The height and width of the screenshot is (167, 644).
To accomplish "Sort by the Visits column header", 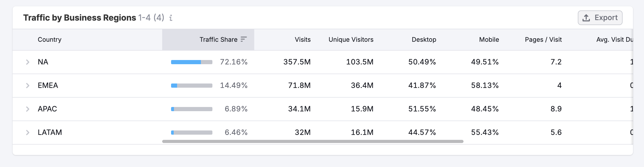I will (302, 40).
